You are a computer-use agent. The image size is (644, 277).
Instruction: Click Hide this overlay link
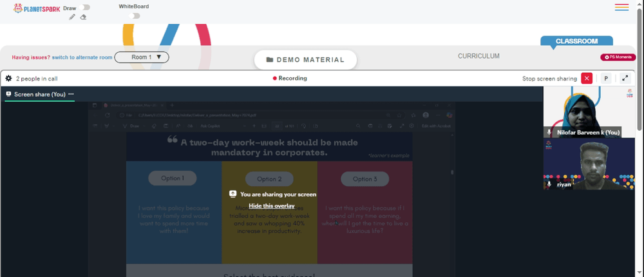coord(272,206)
